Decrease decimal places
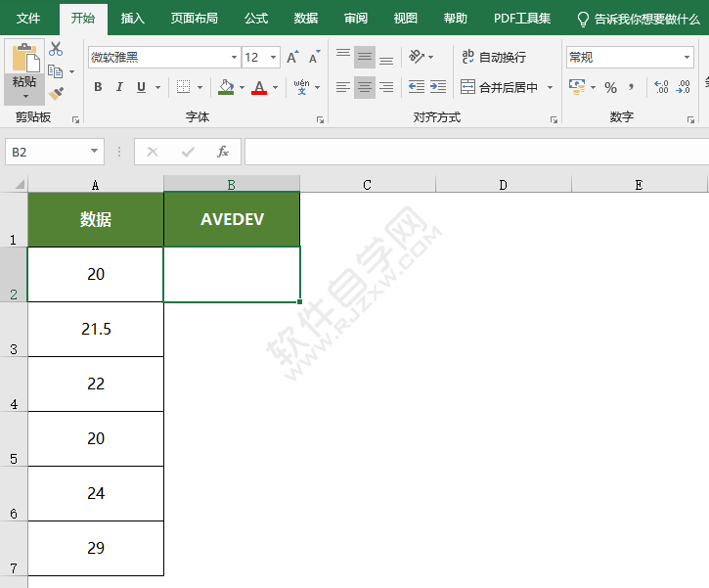This screenshot has width=709, height=588. [683, 87]
